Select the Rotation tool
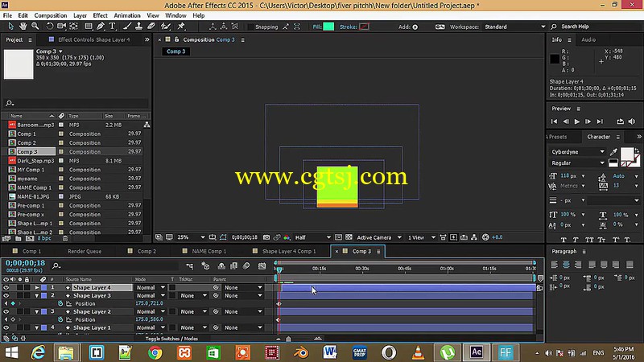This screenshot has width=644, height=362. (49, 27)
